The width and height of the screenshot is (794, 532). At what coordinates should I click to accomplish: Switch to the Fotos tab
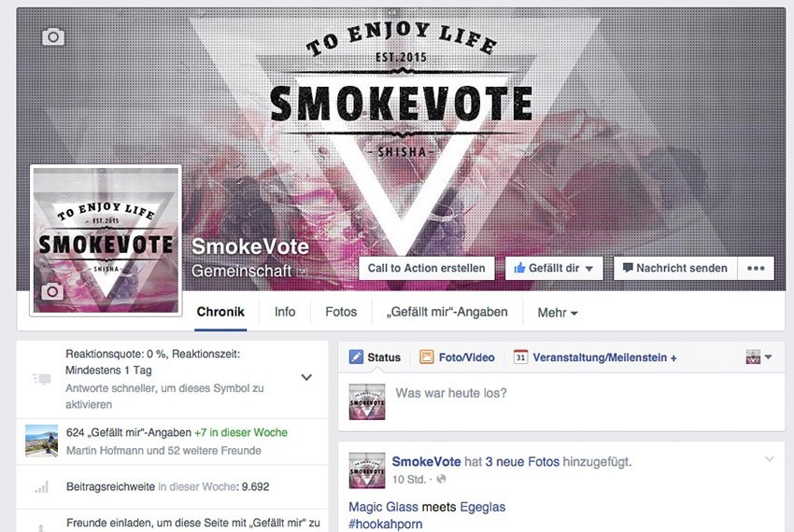coord(341,312)
